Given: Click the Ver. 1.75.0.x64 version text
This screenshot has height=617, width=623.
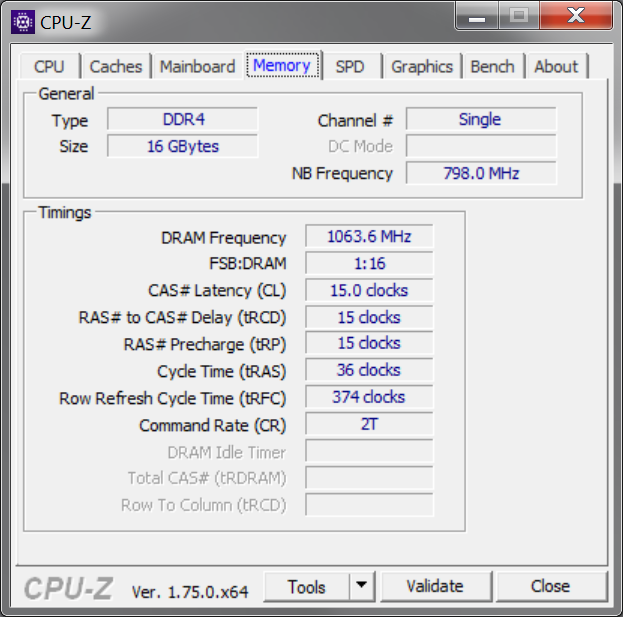Looking at the screenshot, I should [190, 592].
